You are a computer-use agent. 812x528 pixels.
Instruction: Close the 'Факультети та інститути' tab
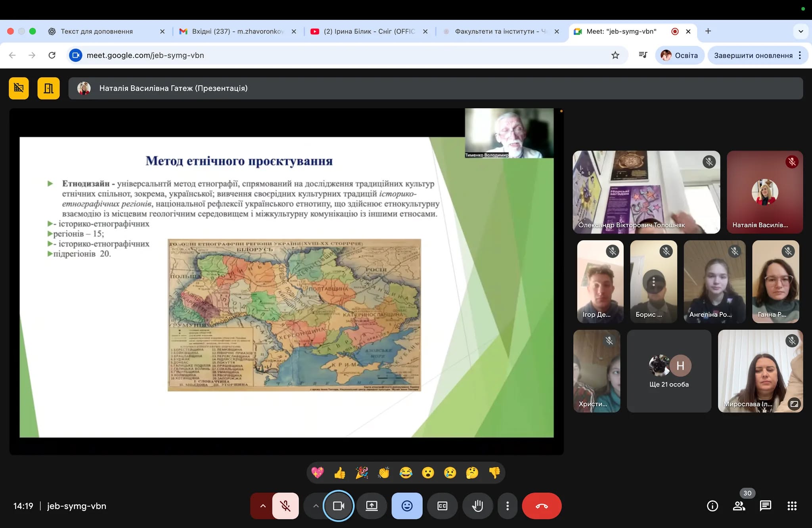coord(557,31)
